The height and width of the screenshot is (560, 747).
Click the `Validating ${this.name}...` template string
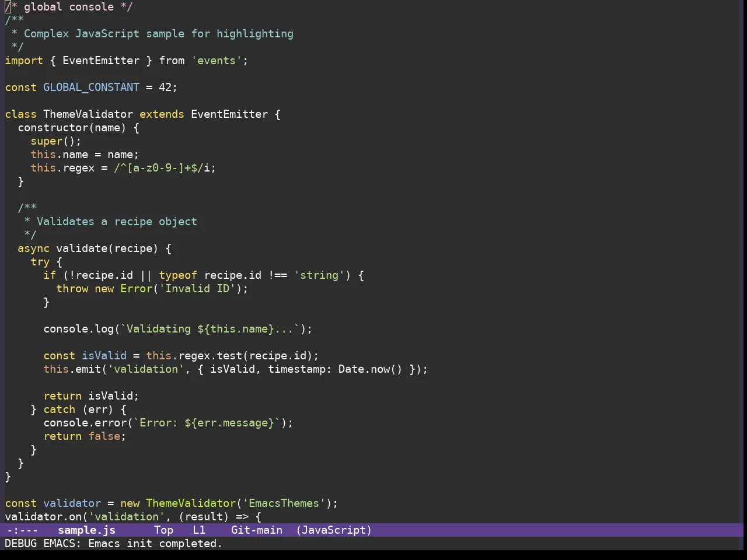210,329
